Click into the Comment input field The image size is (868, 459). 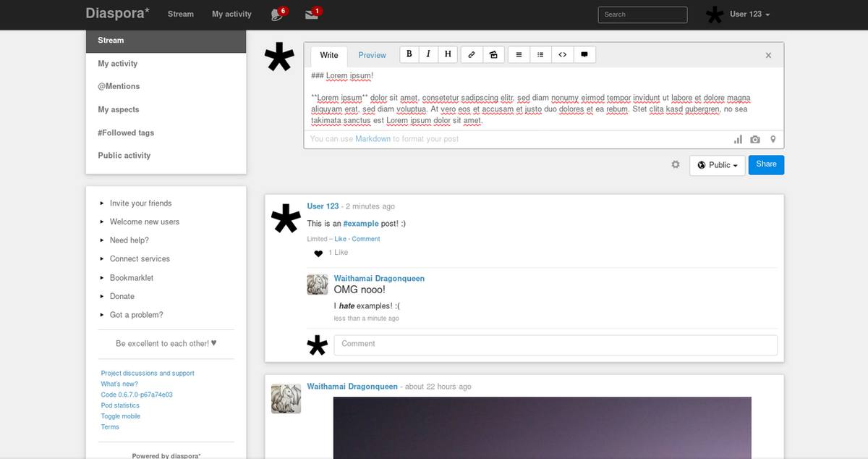[555, 344]
